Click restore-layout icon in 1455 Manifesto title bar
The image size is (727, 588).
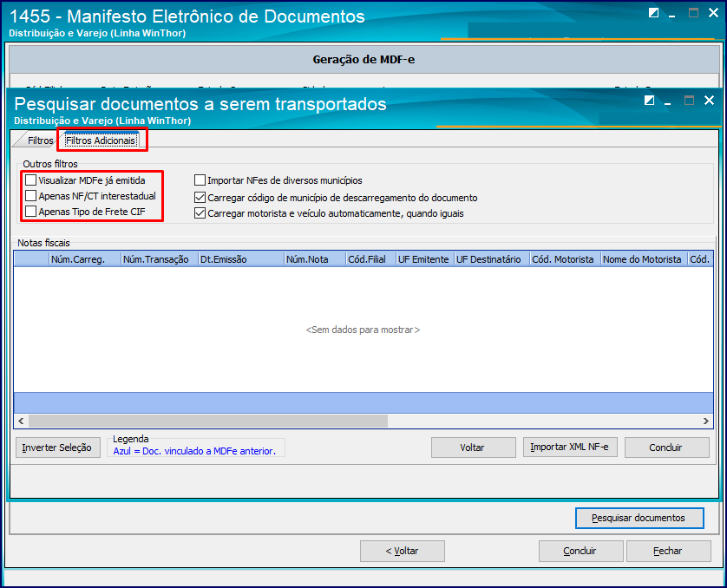(x=654, y=13)
